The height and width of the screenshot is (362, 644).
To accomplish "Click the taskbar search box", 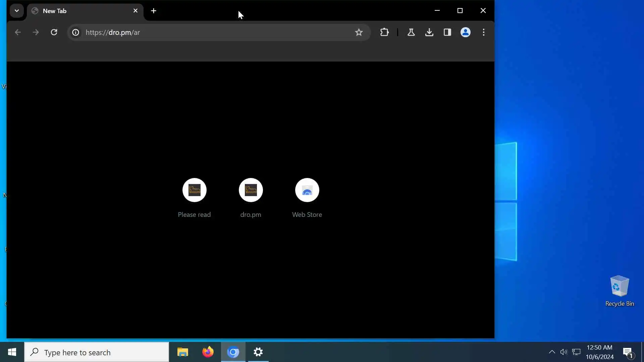I will (x=97, y=352).
